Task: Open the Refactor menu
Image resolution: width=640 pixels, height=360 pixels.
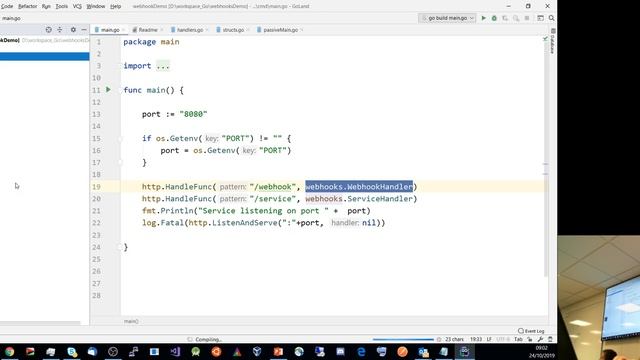Action: pos(27,6)
